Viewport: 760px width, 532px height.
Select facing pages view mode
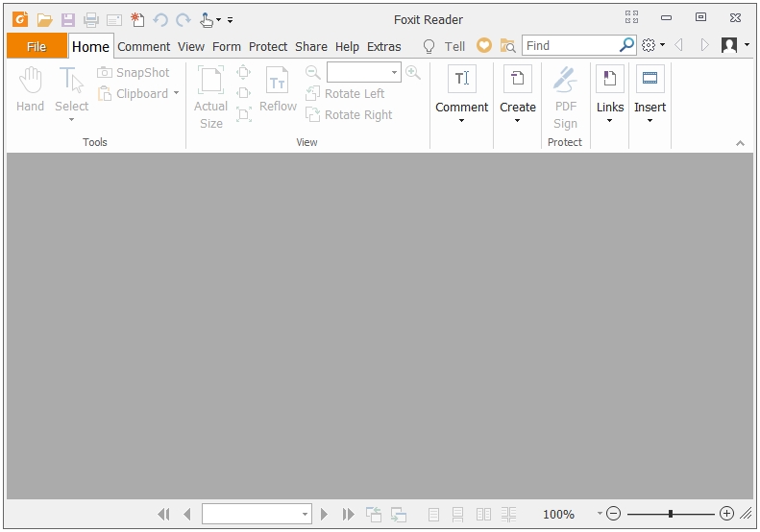483,514
